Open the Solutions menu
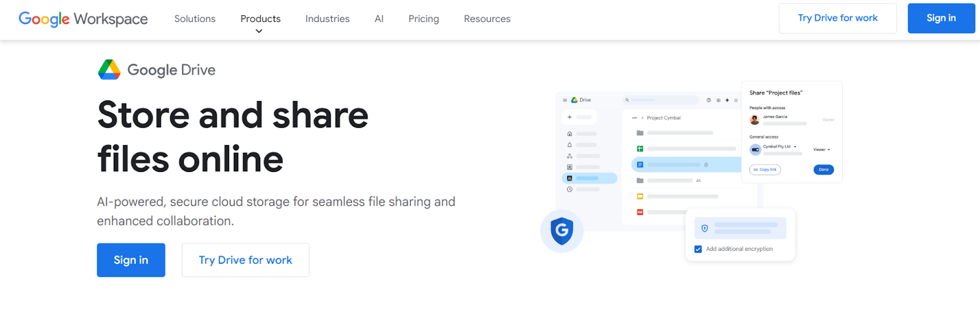The image size is (980, 336). [195, 19]
